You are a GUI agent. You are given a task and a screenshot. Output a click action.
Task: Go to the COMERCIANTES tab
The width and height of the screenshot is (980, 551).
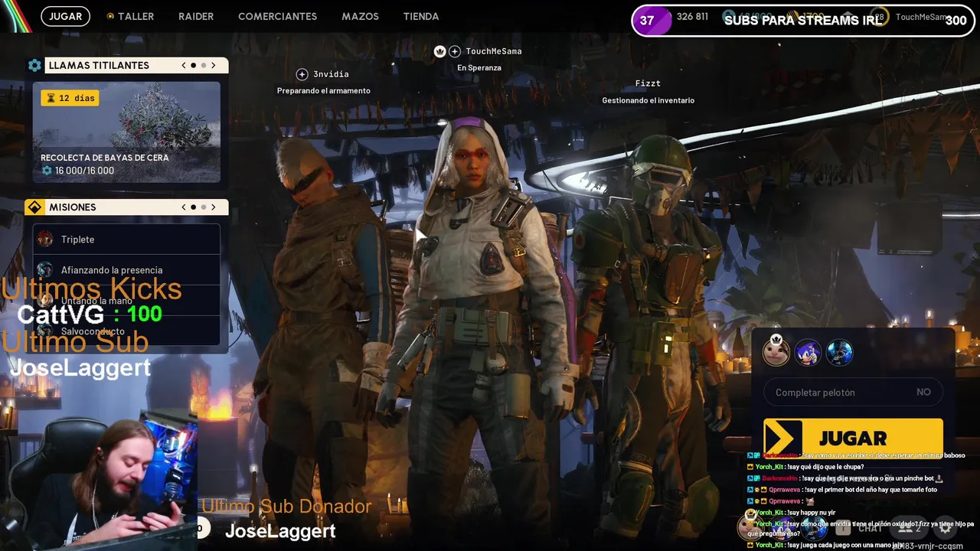click(277, 16)
